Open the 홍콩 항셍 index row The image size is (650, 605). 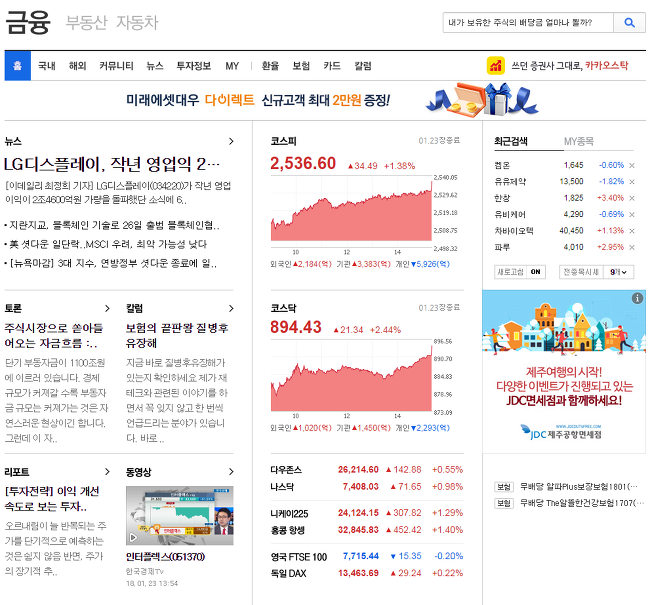(x=367, y=530)
